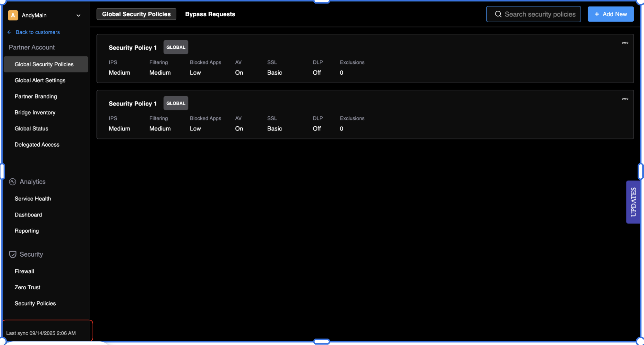Viewport: 644px width, 345px height.
Task: Focus the Search security policies field
Action: [x=540, y=14]
